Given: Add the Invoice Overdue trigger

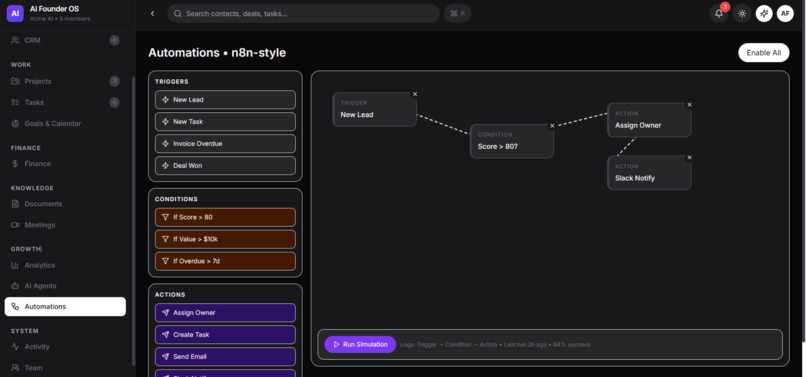Looking at the screenshot, I should (225, 143).
